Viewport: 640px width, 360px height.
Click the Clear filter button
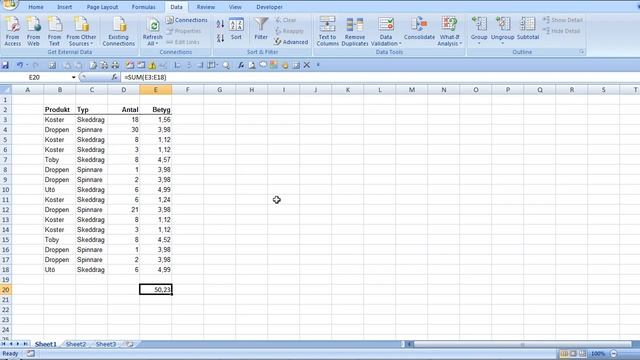[x=286, y=20]
